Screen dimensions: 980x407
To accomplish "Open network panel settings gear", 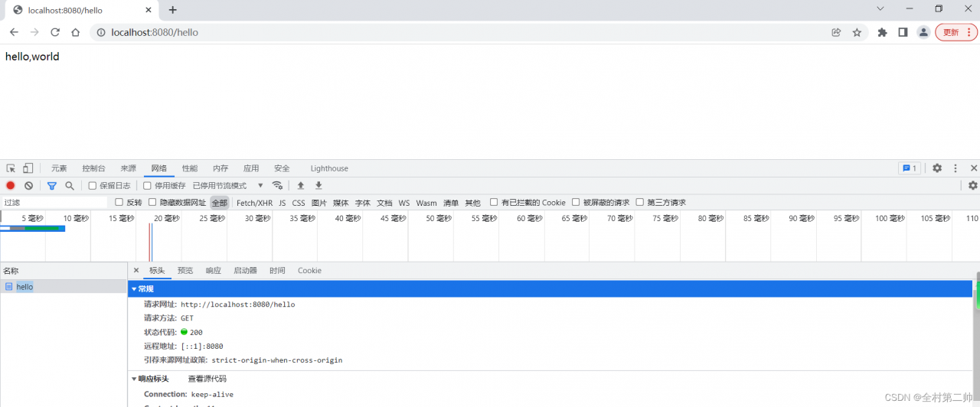I will click(x=973, y=186).
